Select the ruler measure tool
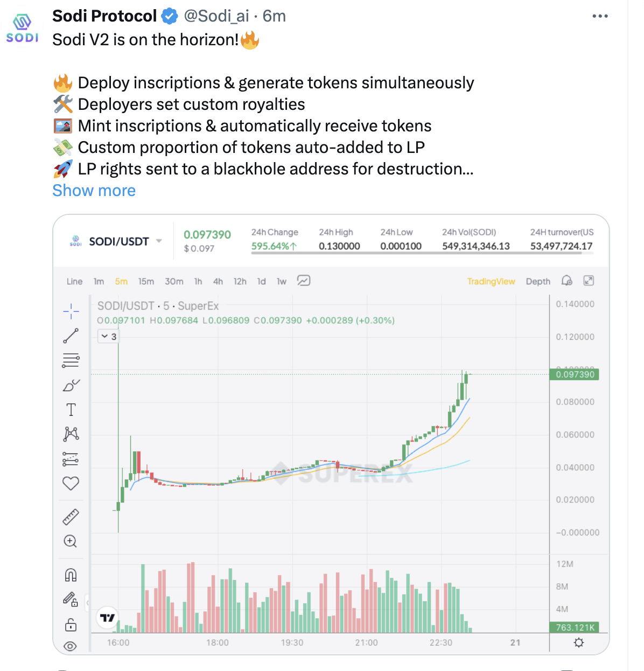644x671 pixels. click(x=71, y=517)
